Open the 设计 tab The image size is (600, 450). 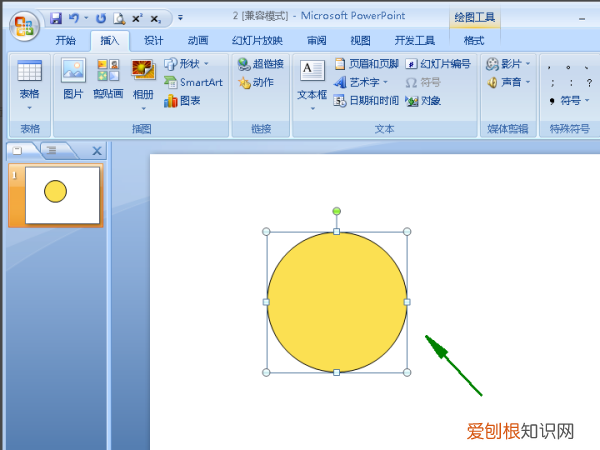[x=154, y=40]
